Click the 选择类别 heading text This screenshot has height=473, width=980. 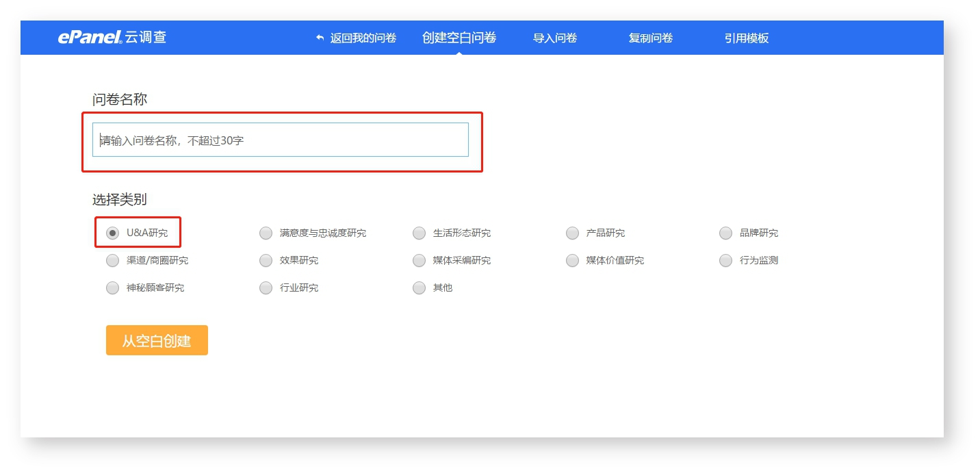pyautogui.click(x=120, y=200)
